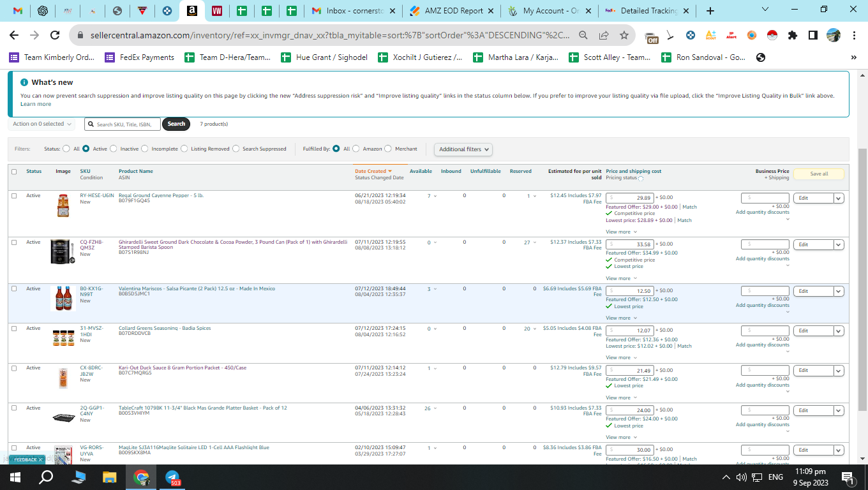Tick the select-all checkbox in the table header
This screenshot has width=868, height=490.
pyautogui.click(x=14, y=172)
